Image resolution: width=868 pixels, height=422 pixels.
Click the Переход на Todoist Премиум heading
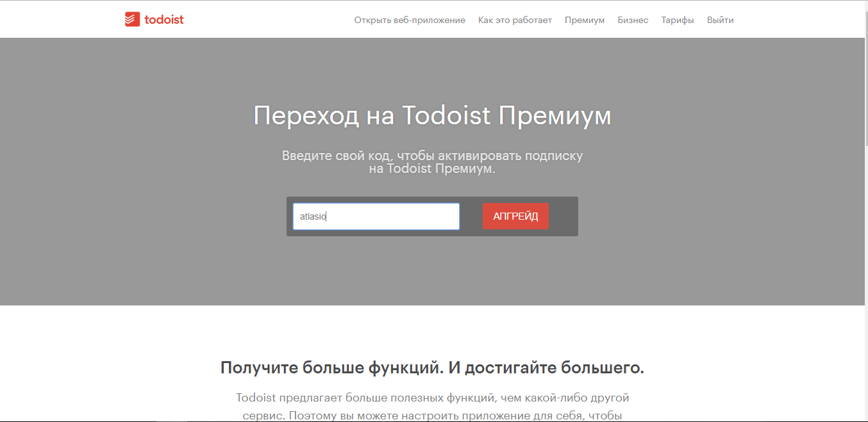pos(432,116)
